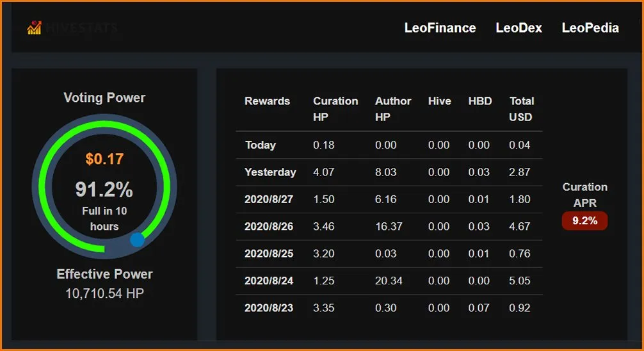Image resolution: width=644 pixels, height=351 pixels.
Task: Select the 2020/8/26 row label
Action: pos(269,227)
